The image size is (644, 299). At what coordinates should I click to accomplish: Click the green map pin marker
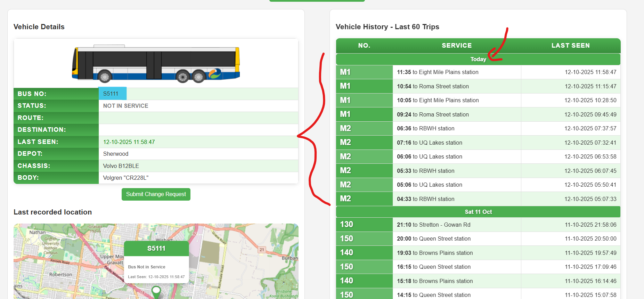[156, 291]
